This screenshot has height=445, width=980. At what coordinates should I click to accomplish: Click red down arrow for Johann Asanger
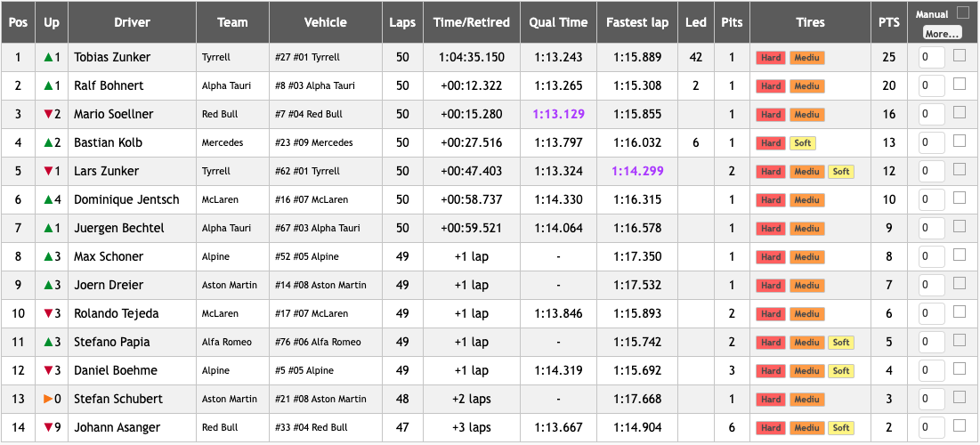pyautogui.click(x=48, y=428)
